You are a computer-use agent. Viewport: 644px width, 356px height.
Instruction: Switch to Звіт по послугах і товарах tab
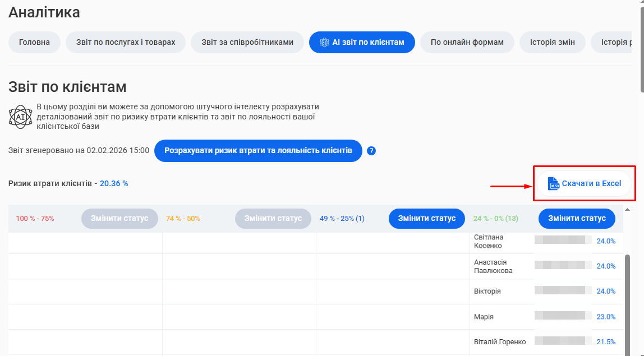click(126, 42)
